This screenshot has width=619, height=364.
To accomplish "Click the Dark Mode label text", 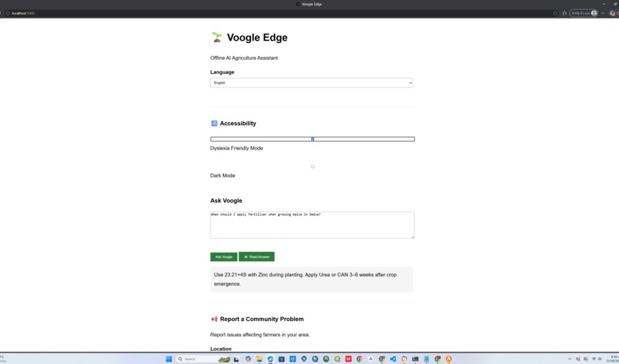I will click(x=223, y=175).
